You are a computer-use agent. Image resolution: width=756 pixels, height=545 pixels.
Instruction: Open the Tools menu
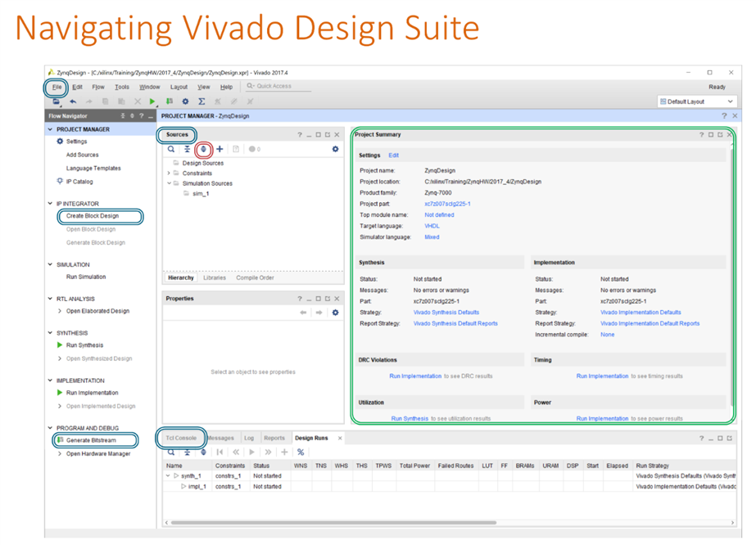(x=122, y=88)
